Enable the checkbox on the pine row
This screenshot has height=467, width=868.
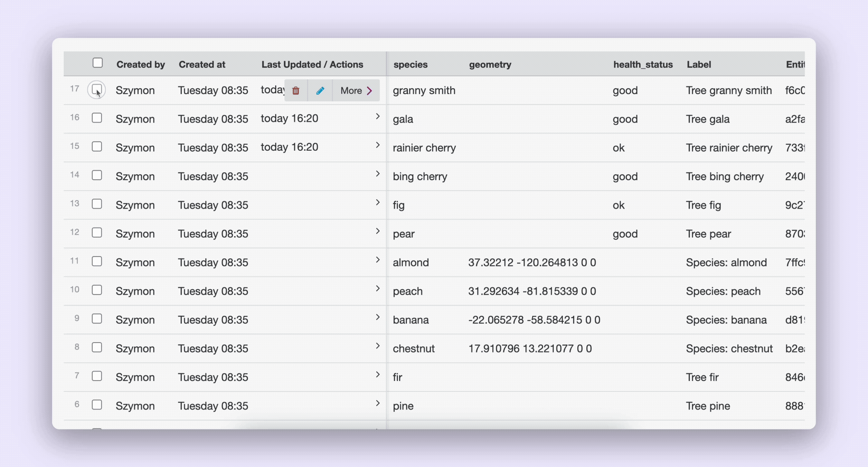97,405
